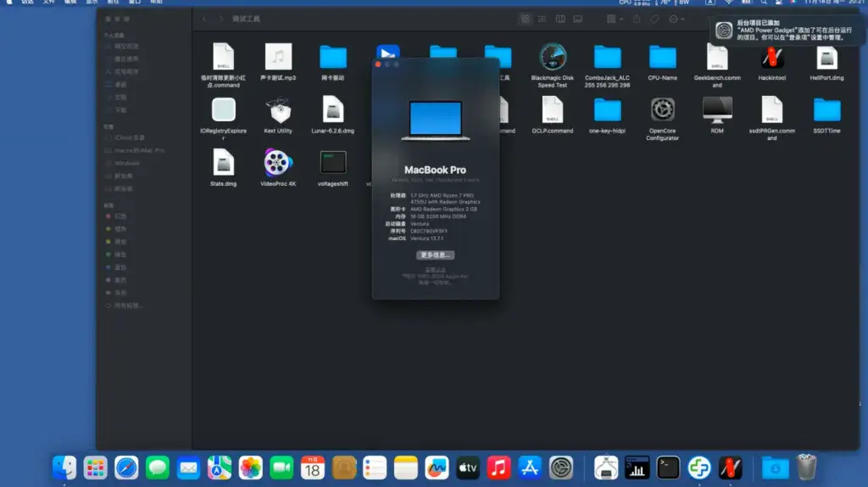Select the Lunar-6.2.6.dmg disk image

coord(332,109)
